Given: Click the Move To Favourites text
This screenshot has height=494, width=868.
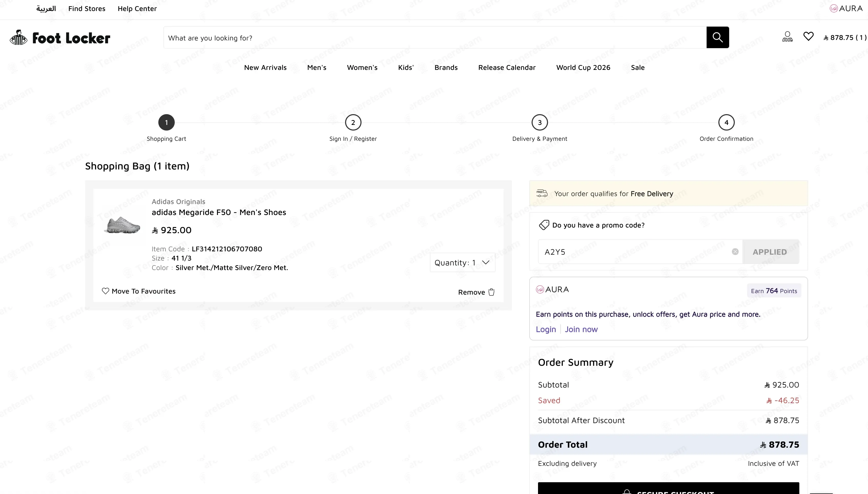Looking at the screenshot, I should [144, 291].
